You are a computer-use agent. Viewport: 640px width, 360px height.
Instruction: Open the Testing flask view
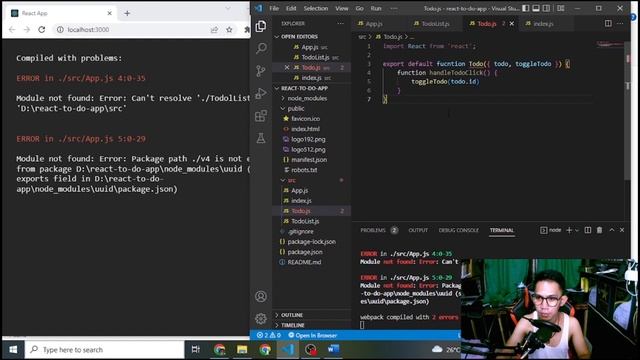(261, 138)
